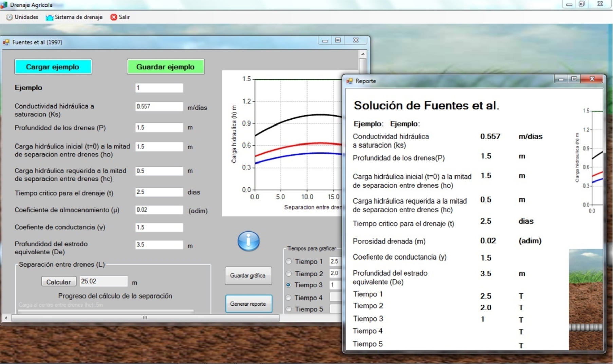Click the Fuentes et al window icon

(6, 42)
